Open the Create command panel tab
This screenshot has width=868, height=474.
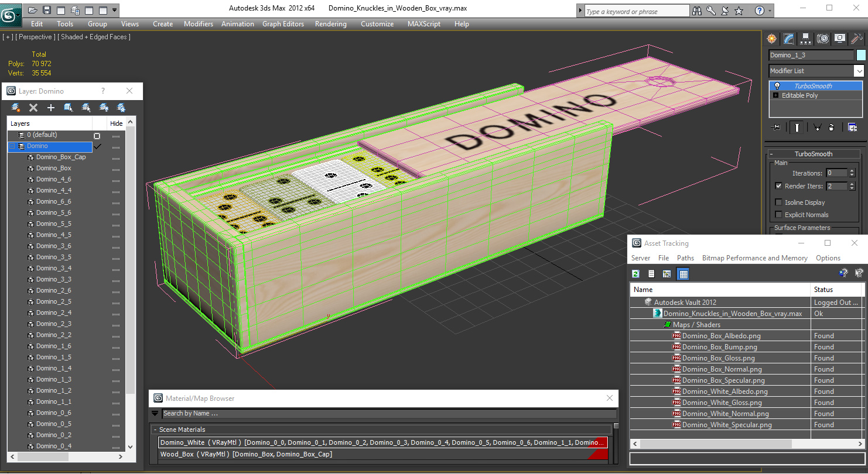point(772,39)
